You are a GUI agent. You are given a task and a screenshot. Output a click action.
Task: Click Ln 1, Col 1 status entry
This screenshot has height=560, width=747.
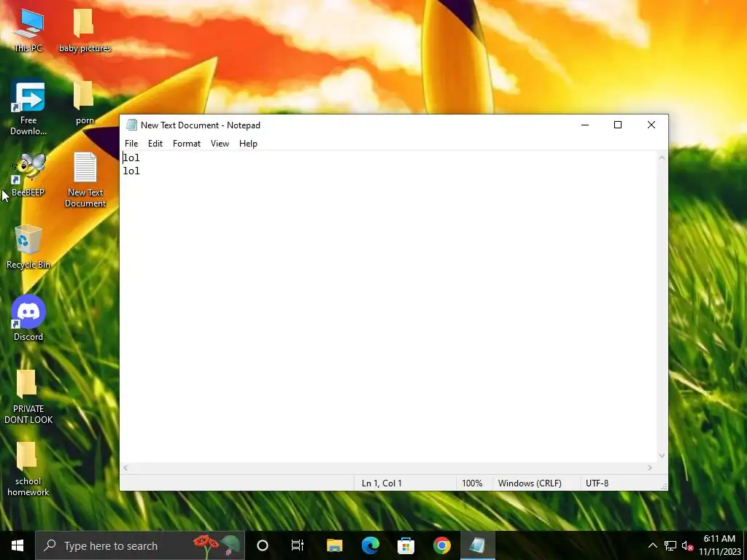pyautogui.click(x=382, y=483)
